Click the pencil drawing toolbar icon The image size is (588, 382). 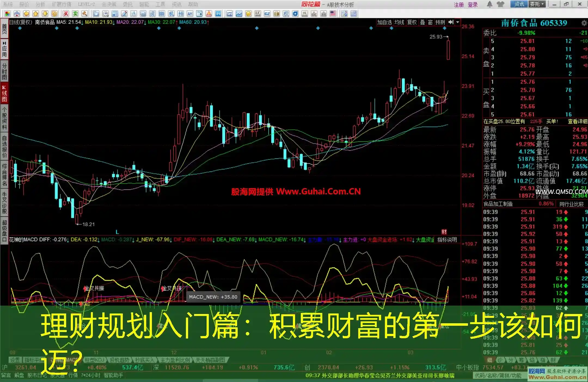pyautogui.click(x=124, y=14)
